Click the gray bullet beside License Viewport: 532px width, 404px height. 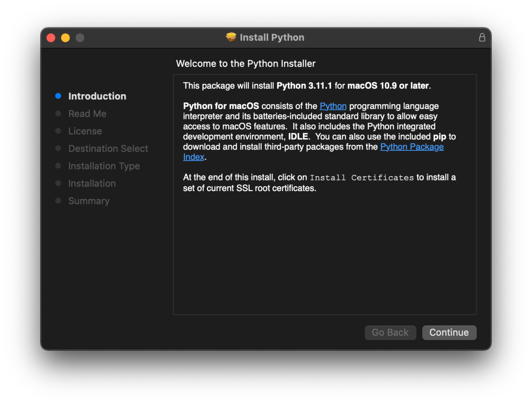point(58,131)
